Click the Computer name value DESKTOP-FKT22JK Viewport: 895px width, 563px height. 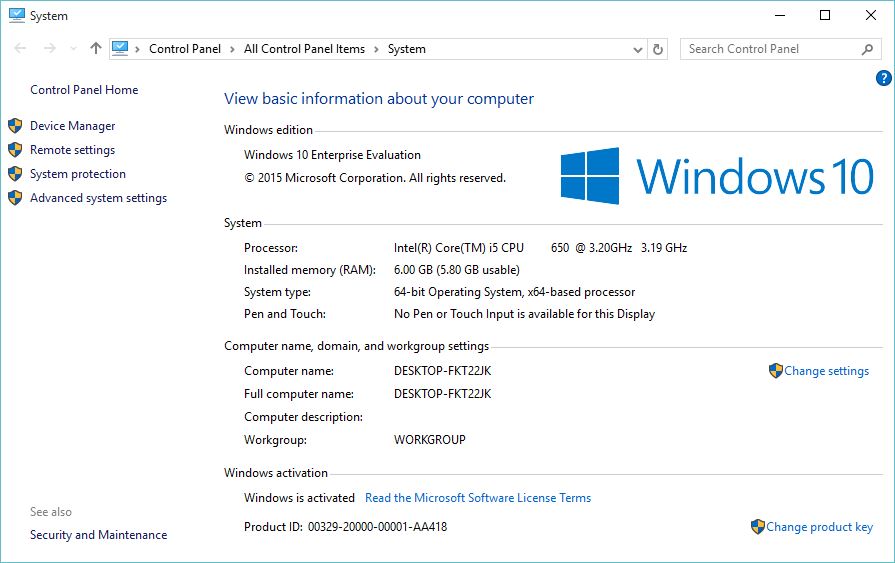coord(442,371)
